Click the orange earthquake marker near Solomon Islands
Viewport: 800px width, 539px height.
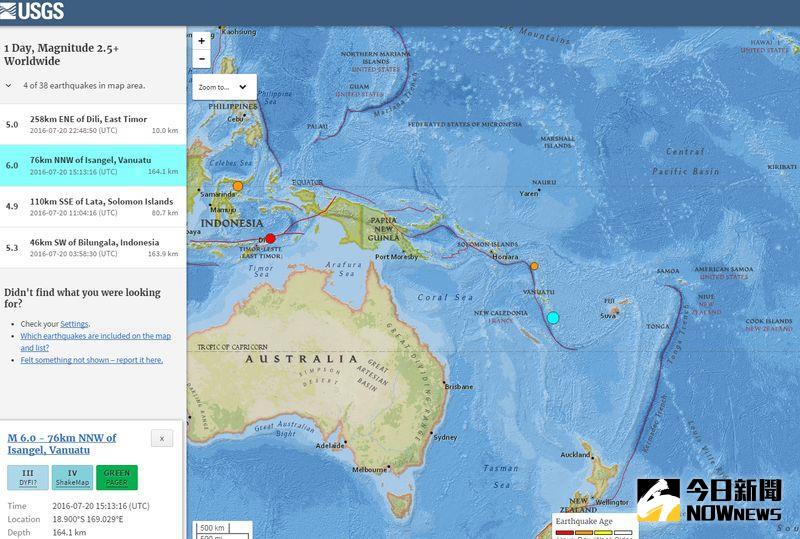pyautogui.click(x=534, y=266)
